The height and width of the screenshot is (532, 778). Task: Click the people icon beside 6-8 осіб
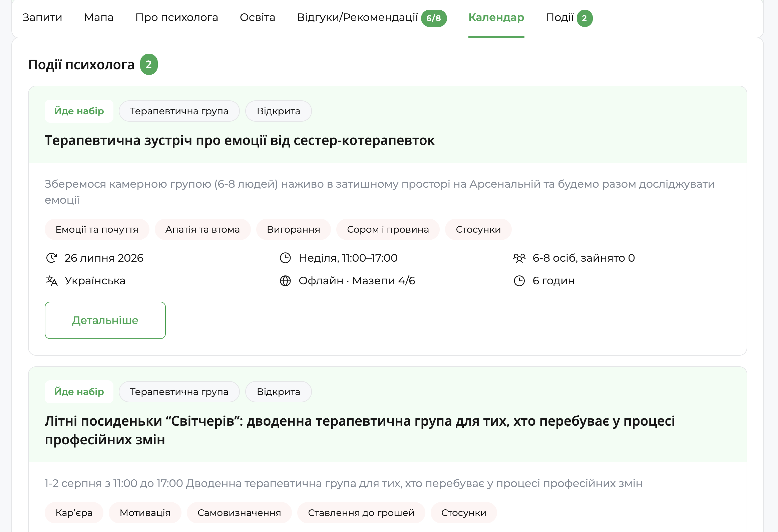tap(519, 258)
